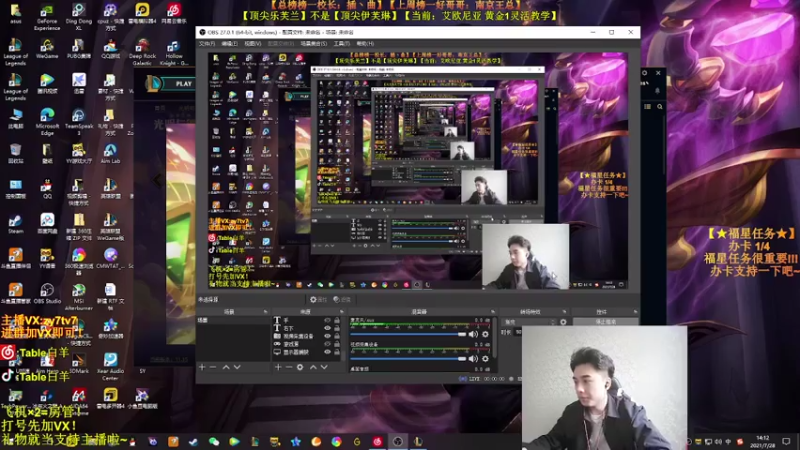The image size is (800, 450).
Task: Open the taskbar clock and date
Action: (763, 441)
